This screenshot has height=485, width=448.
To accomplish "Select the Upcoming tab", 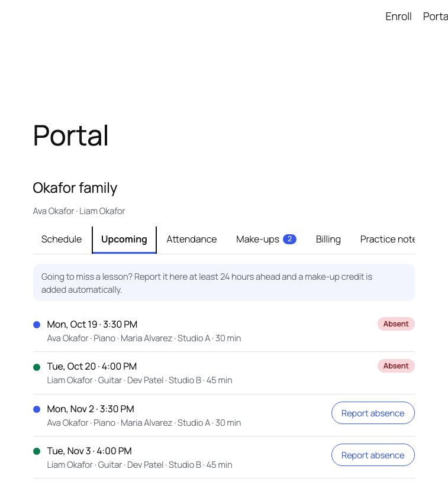I will tap(124, 240).
